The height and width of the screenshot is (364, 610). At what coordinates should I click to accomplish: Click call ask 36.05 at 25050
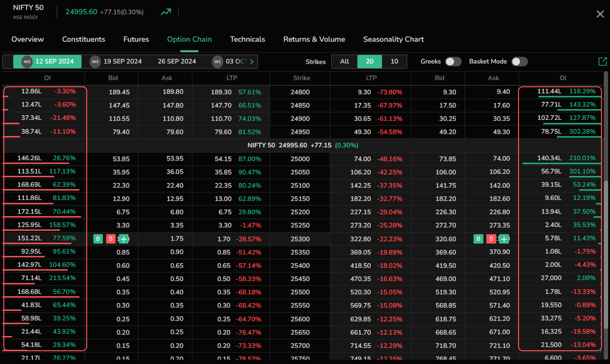point(175,172)
